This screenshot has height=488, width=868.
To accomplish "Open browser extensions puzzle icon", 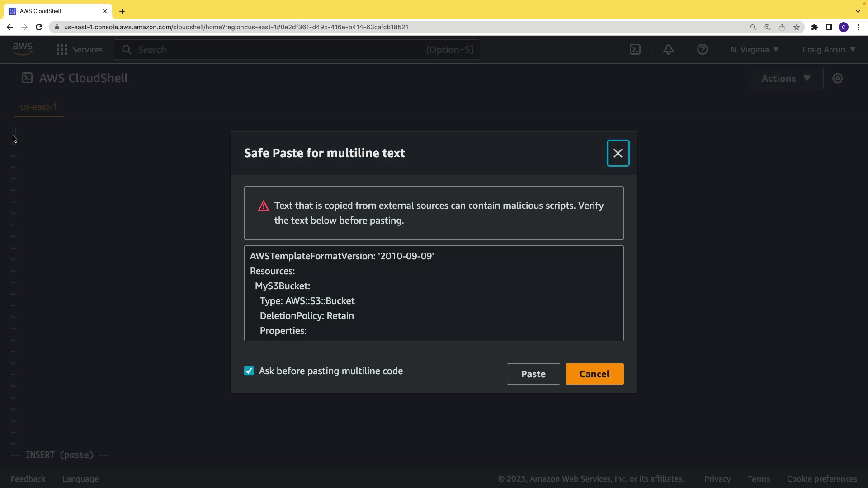I will 814,27.
